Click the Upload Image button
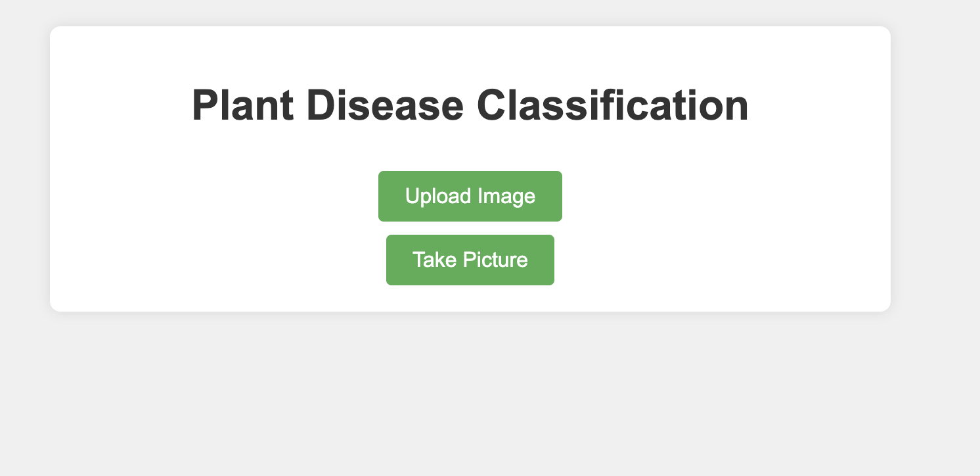Viewport: 980px width, 476px height. [470, 196]
